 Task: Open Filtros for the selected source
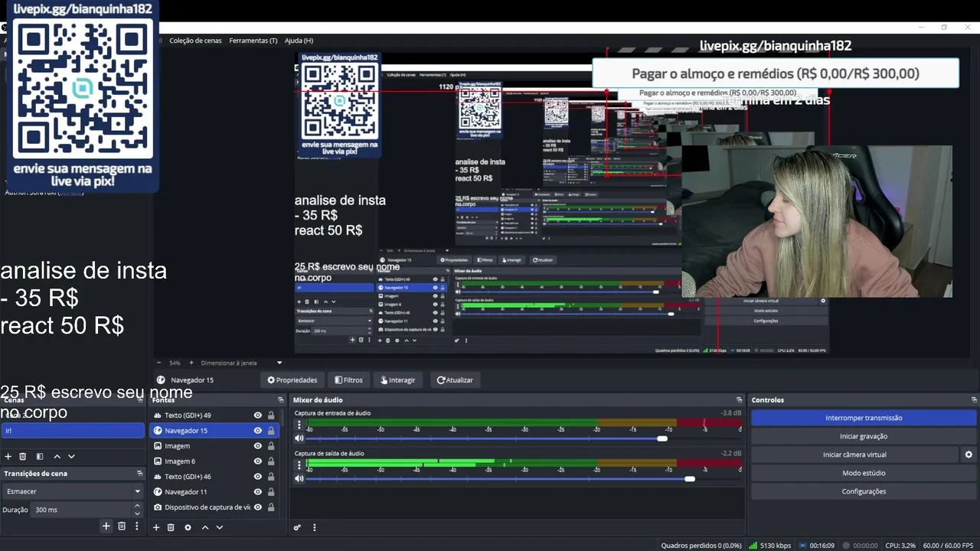pos(348,380)
